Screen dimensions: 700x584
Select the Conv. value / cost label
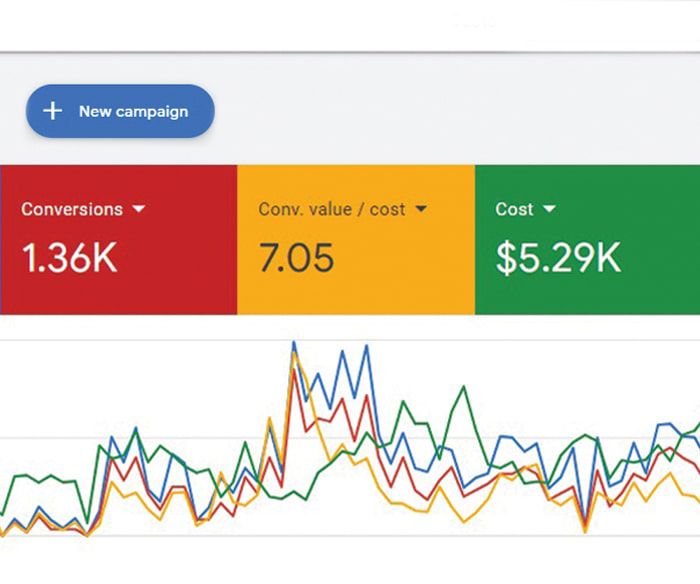(x=332, y=209)
